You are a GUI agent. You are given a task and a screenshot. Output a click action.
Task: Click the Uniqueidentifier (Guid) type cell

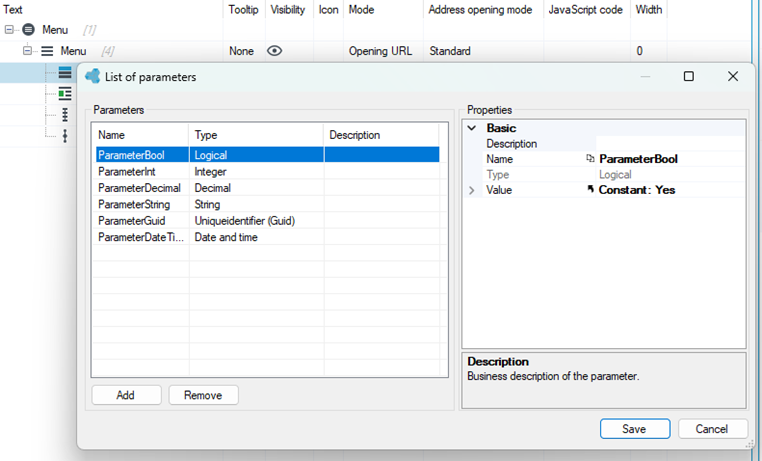(x=256, y=221)
